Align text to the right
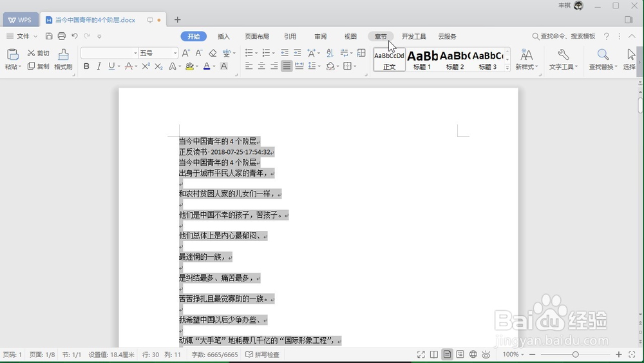Viewport: 644px width, 363px height. point(274,66)
